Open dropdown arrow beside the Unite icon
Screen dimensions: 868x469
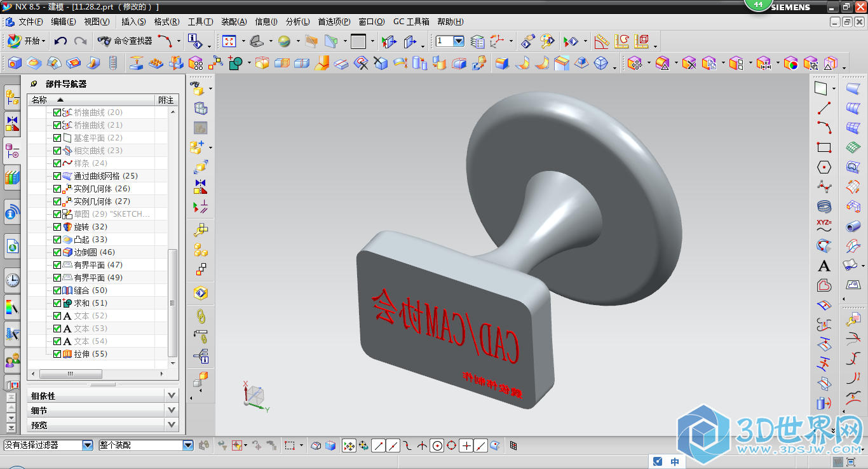pyautogui.click(x=249, y=63)
